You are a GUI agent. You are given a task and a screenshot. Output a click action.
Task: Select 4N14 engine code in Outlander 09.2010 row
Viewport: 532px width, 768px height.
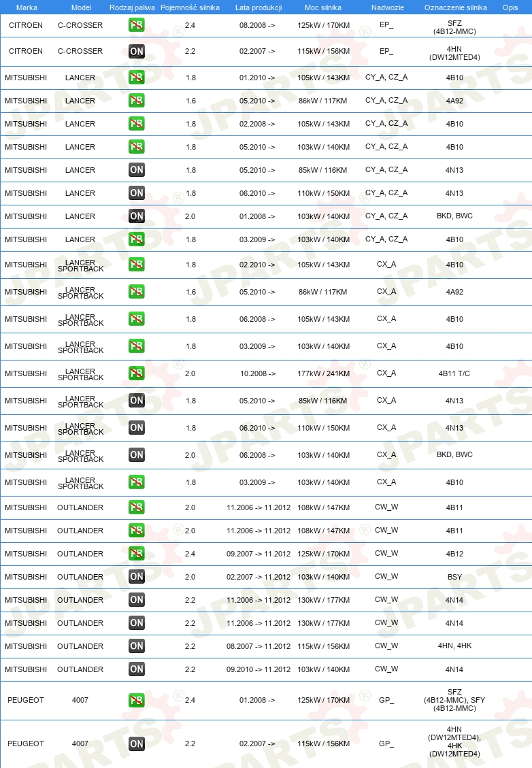coord(454,669)
